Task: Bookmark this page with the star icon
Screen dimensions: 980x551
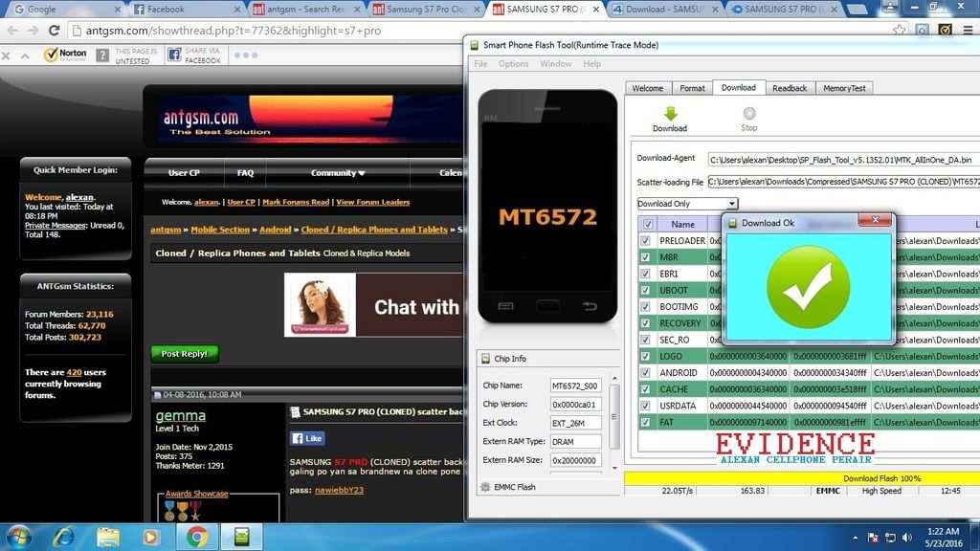Action: [900, 30]
